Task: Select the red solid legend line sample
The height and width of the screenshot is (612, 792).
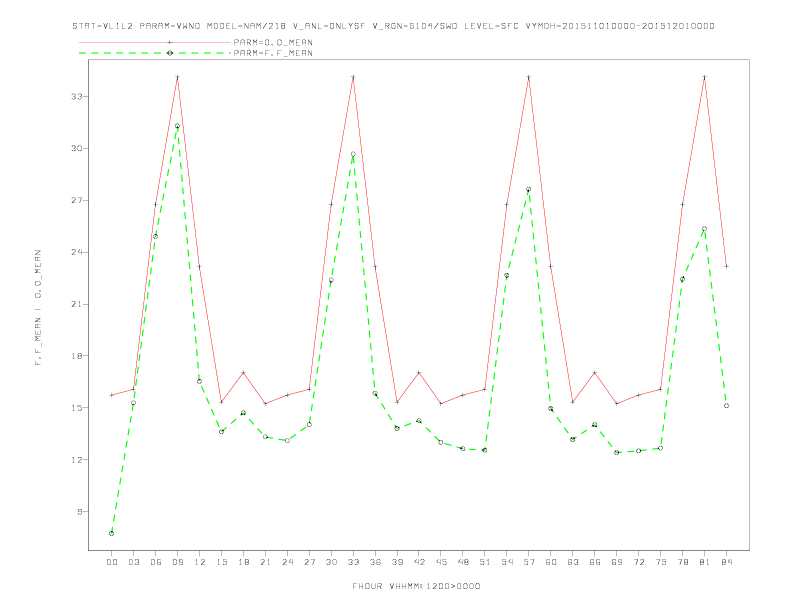Action: [x=155, y=42]
